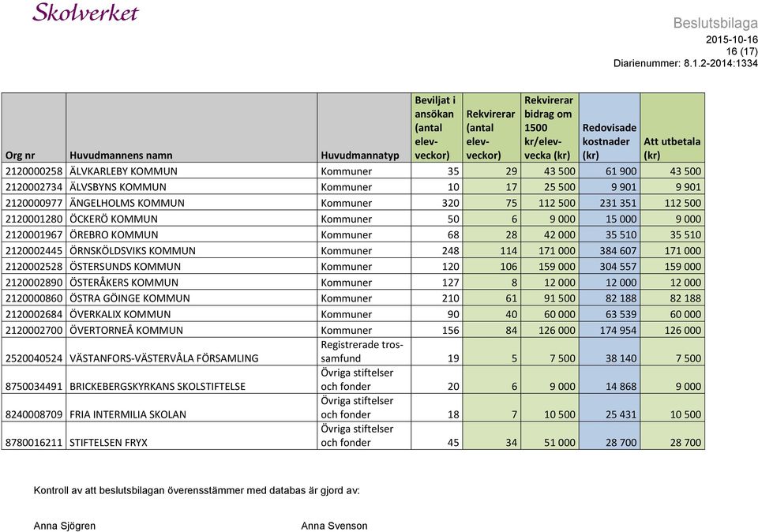Select the Beslutsbilaga heading text

tap(715, 23)
